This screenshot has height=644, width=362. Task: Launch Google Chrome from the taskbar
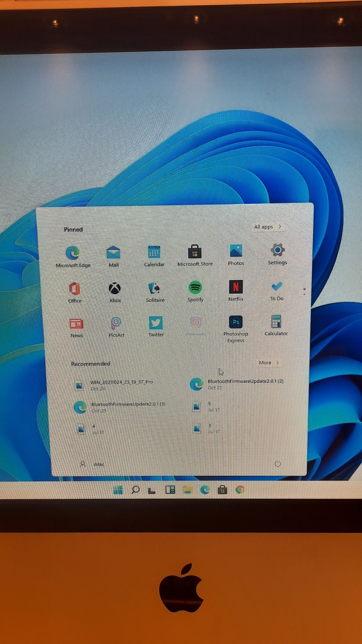tap(240, 490)
